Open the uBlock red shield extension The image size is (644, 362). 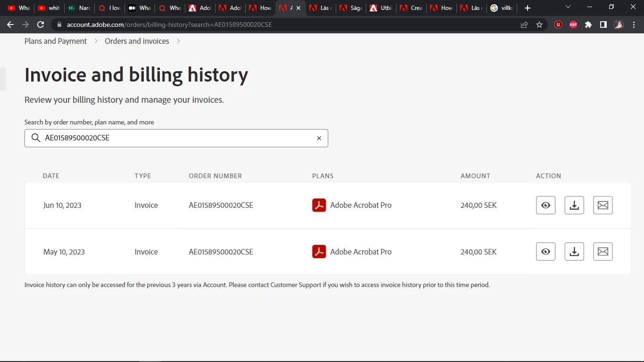[x=558, y=25]
